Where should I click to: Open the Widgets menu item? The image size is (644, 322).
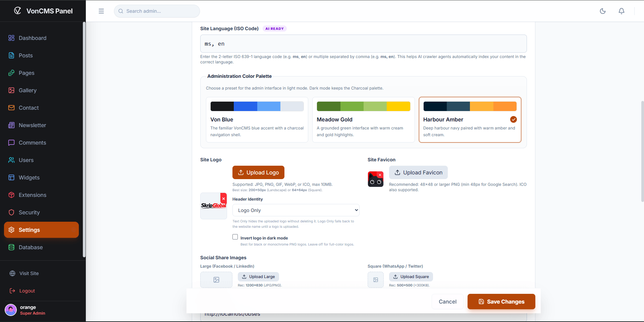(41, 177)
